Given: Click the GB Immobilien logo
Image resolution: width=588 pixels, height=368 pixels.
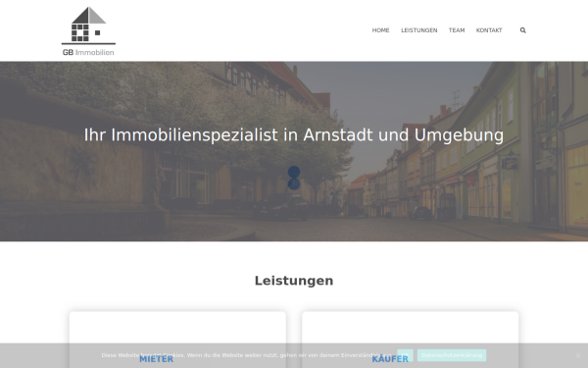Looking at the screenshot, I should [88, 31].
